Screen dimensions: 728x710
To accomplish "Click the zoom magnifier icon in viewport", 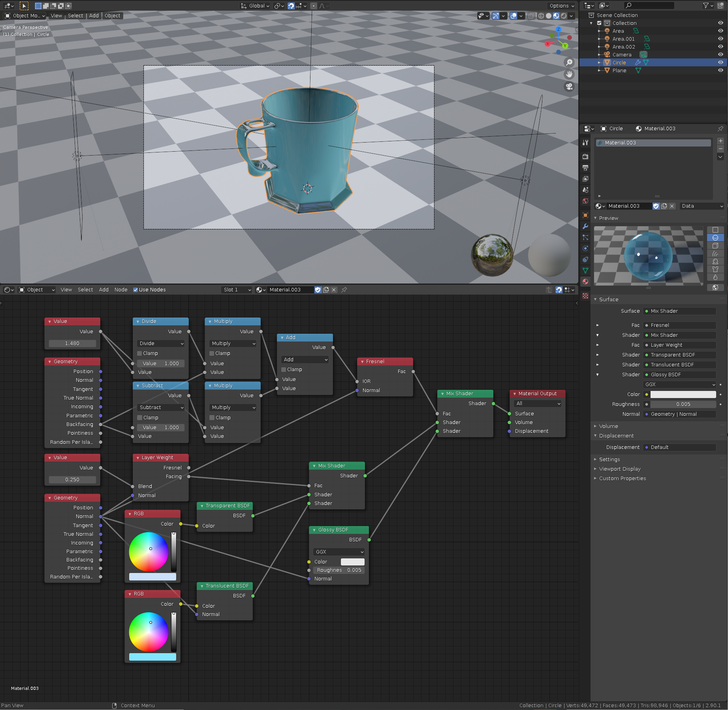I will click(x=569, y=62).
